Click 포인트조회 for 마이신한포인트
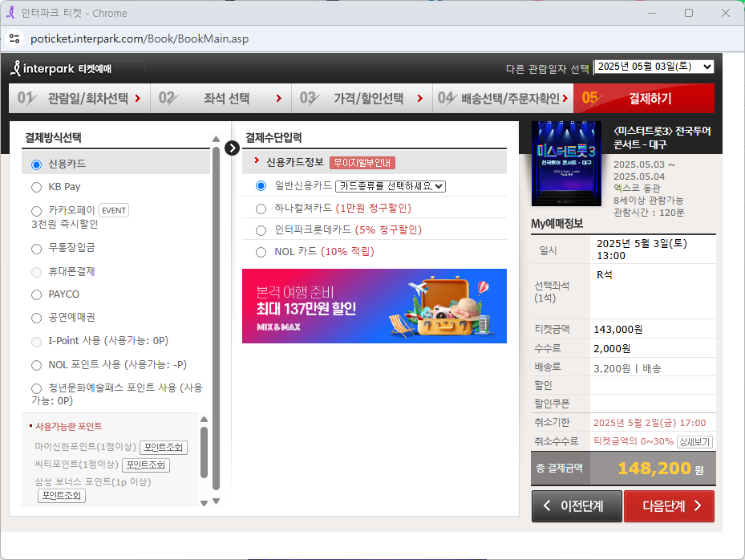 [164, 448]
